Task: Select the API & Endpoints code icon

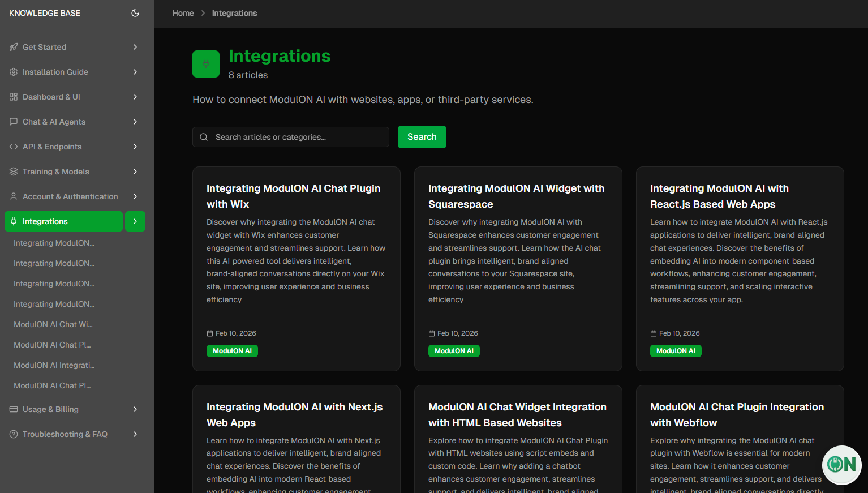Action: tap(14, 147)
